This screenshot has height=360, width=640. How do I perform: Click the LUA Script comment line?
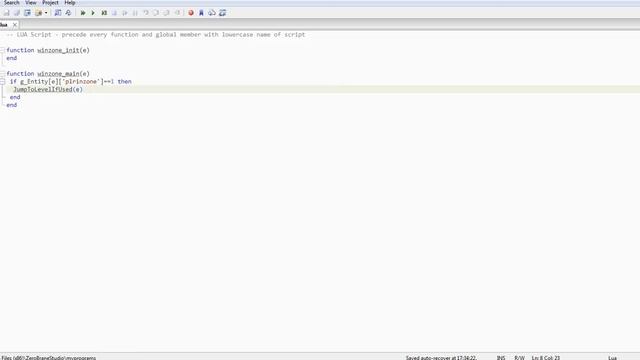coord(156,35)
